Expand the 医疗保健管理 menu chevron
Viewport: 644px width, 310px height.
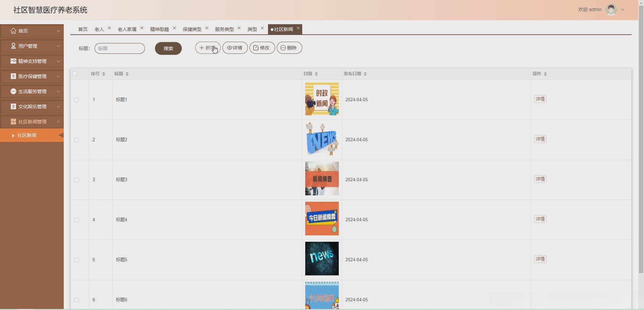[58, 76]
